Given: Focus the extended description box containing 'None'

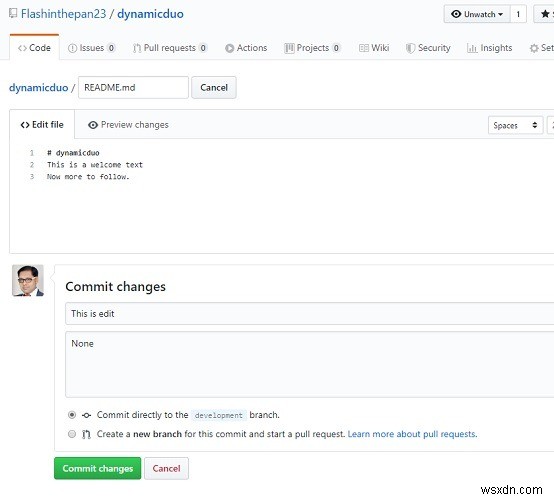Looking at the screenshot, I should coord(310,364).
